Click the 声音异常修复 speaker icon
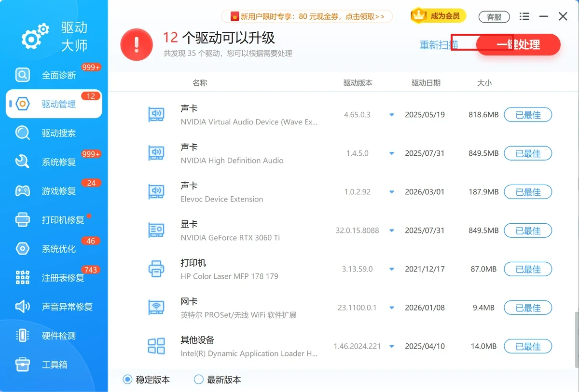 click(x=22, y=306)
